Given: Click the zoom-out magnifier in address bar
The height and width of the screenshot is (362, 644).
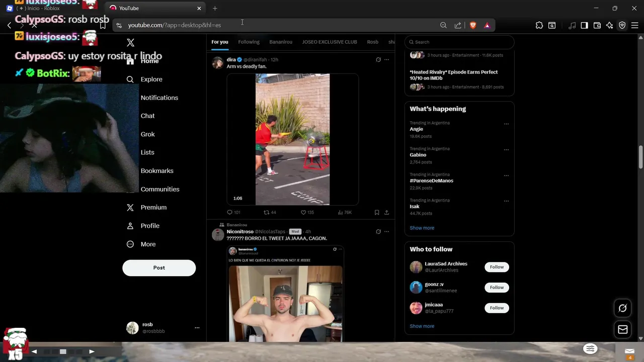Looking at the screenshot, I should [443, 25].
